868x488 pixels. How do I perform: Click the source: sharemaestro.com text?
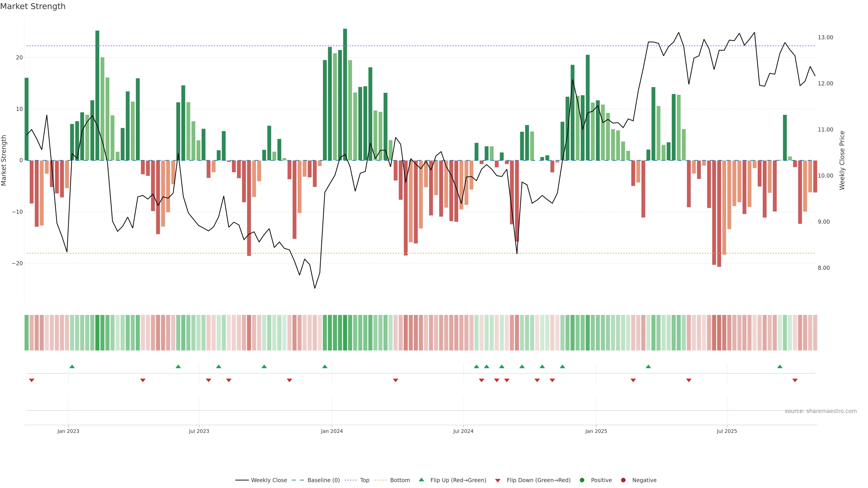click(821, 411)
